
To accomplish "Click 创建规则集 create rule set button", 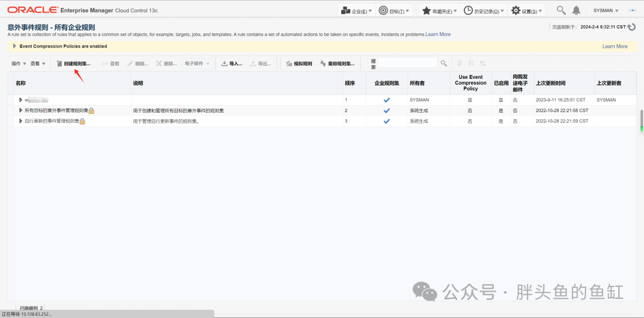I will pyautogui.click(x=73, y=64).
